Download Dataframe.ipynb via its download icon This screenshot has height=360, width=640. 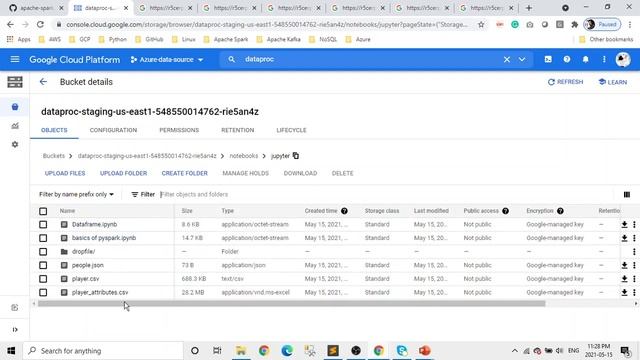point(624,224)
